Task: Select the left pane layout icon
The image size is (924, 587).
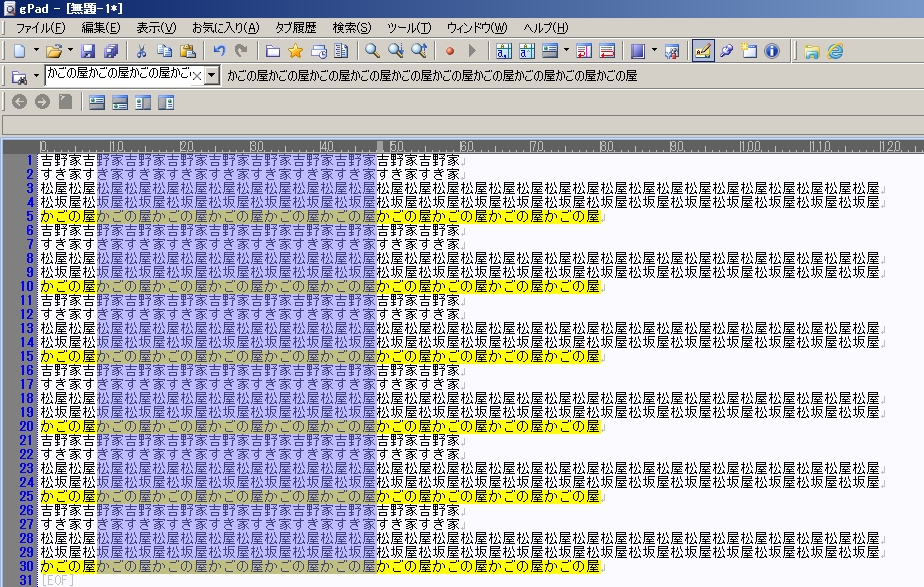Action: click(x=143, y=103)
